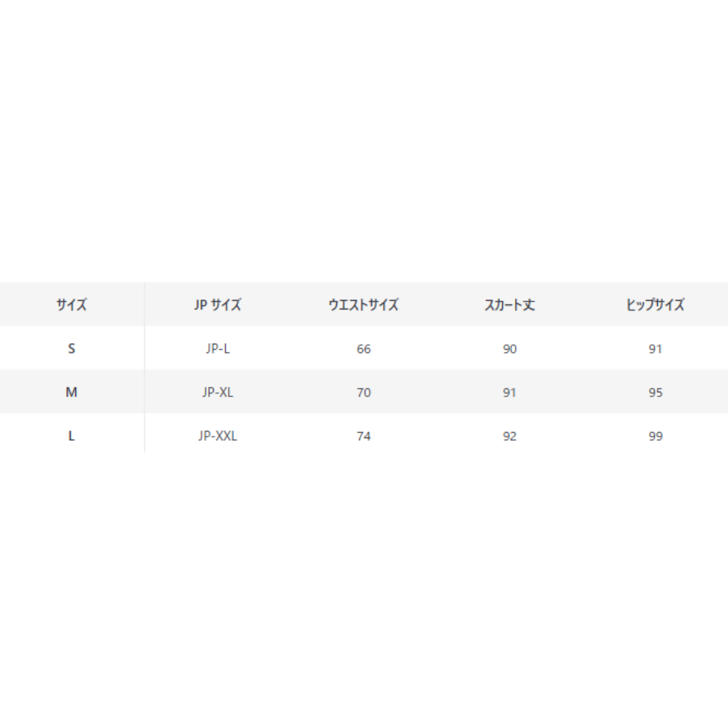Select hip value 95 in M row
The height and width of the screenshot is (728, 728).
point(655,392)
